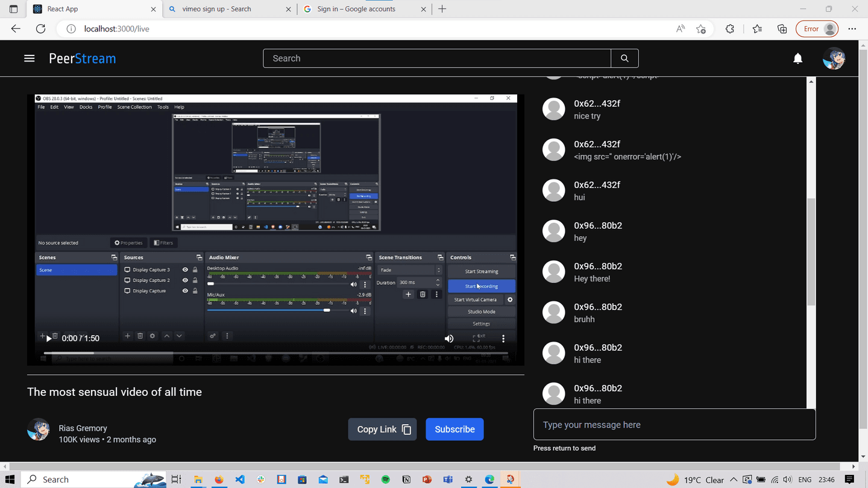868x488 pixels.
Task: Open the Favorites list icon
Action: pyautogui.click(x=757, y=29)
